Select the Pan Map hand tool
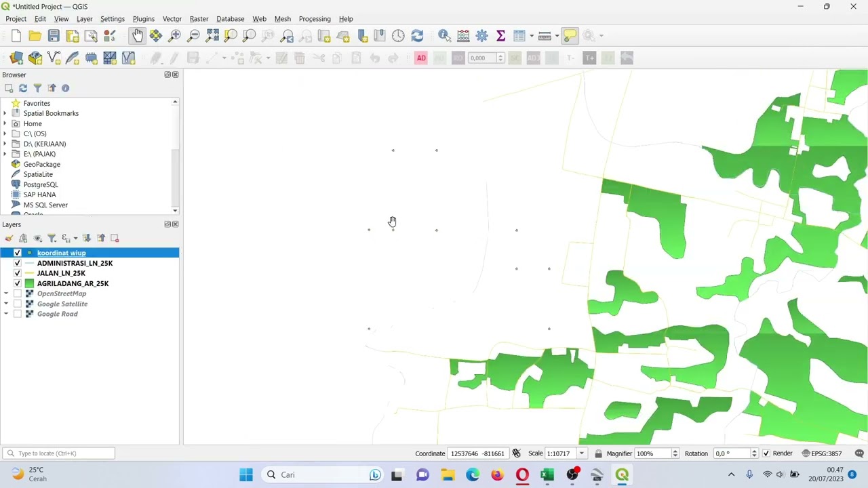Viewport: 868px width, 488px height. click(138, 36)
